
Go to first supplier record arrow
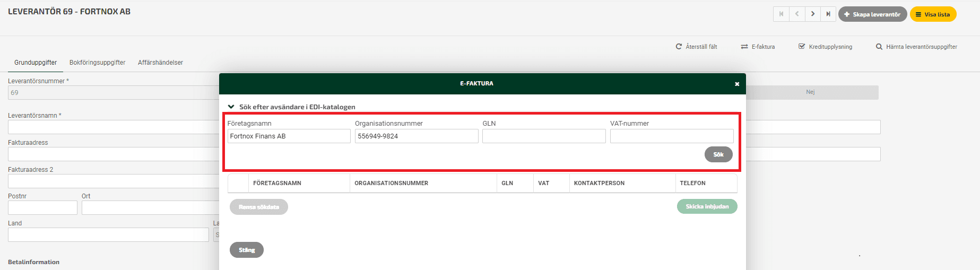(781, 14)
